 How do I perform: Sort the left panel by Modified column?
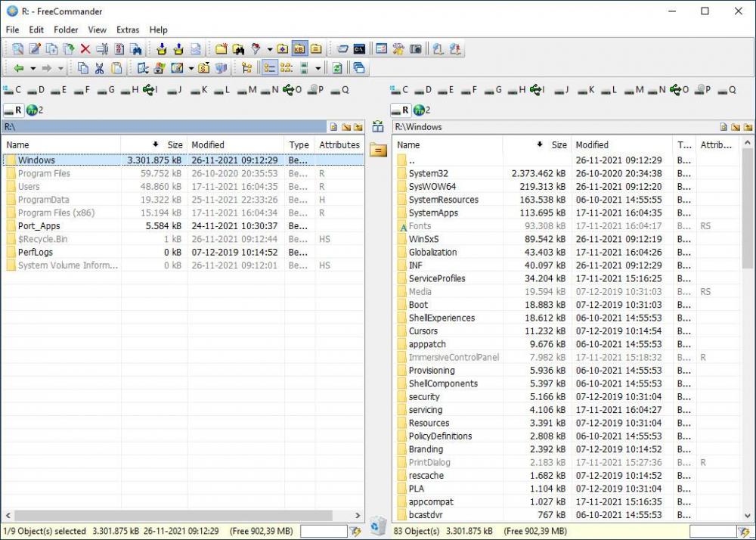(208, 144)
